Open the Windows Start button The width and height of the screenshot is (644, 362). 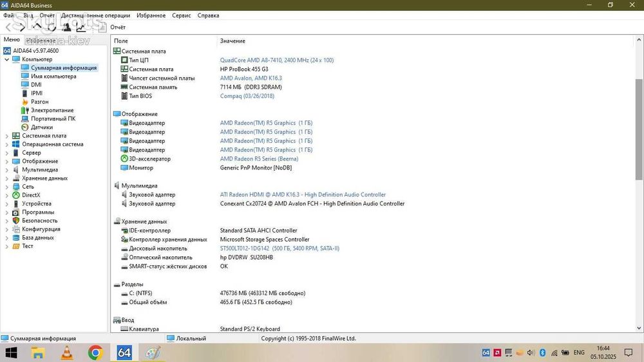tap(11, 352)
